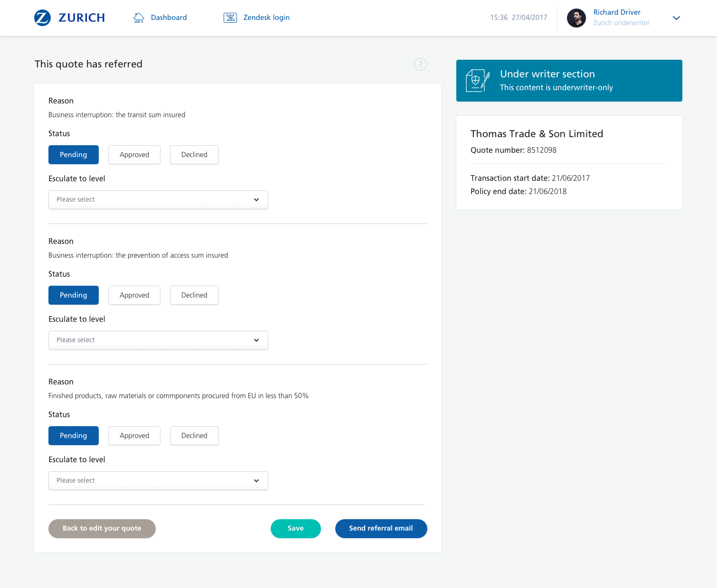Click the Zurich logo
The image size is (717, 588).
click(69, 18)
